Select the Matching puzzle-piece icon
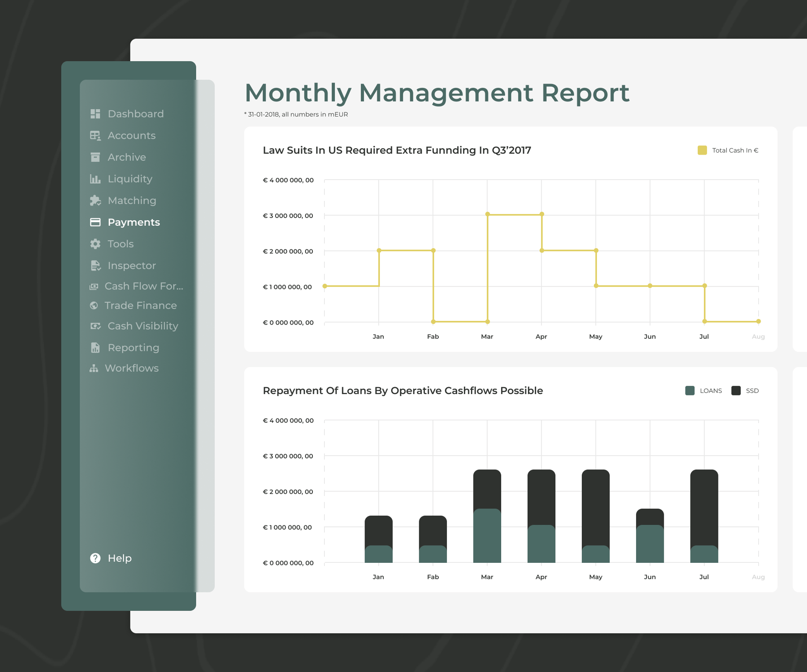This screenshot has height=672, width=807. (x=95, y=201)
